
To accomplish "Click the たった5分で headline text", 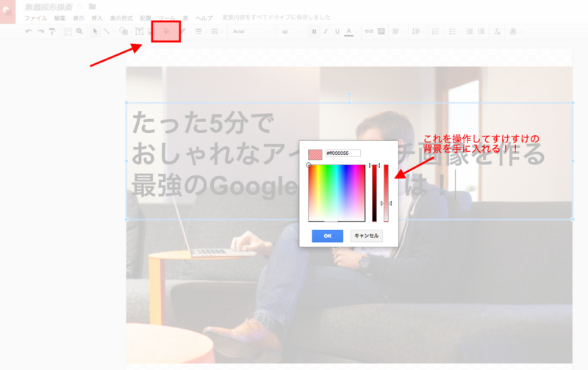I will click(x=203, y=123).
